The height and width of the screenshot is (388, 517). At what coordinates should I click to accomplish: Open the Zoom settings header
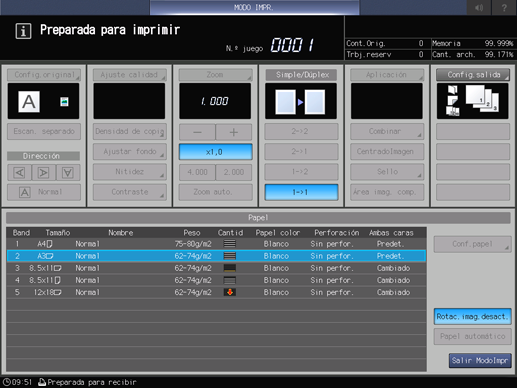pyautogui.click(x=215, y=75)
